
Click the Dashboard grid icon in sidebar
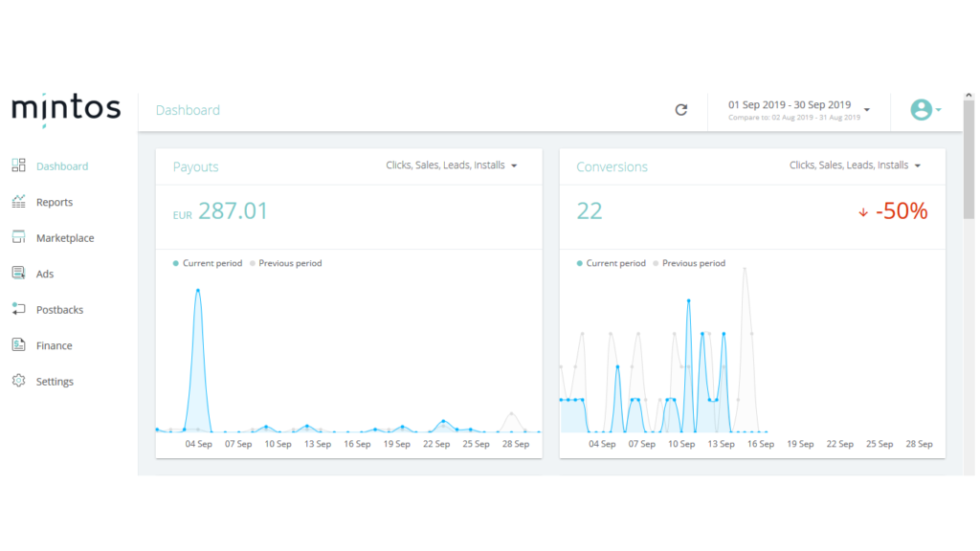click(x=19, y=165)
